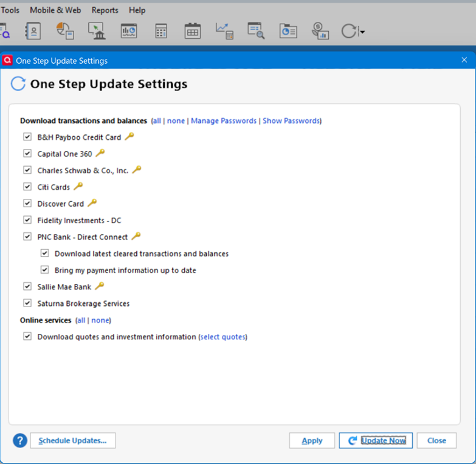Viewport: 476px width, 464px height.
Task: Click the search find icon at toolbar left
Action: click(x=5, y=31)
